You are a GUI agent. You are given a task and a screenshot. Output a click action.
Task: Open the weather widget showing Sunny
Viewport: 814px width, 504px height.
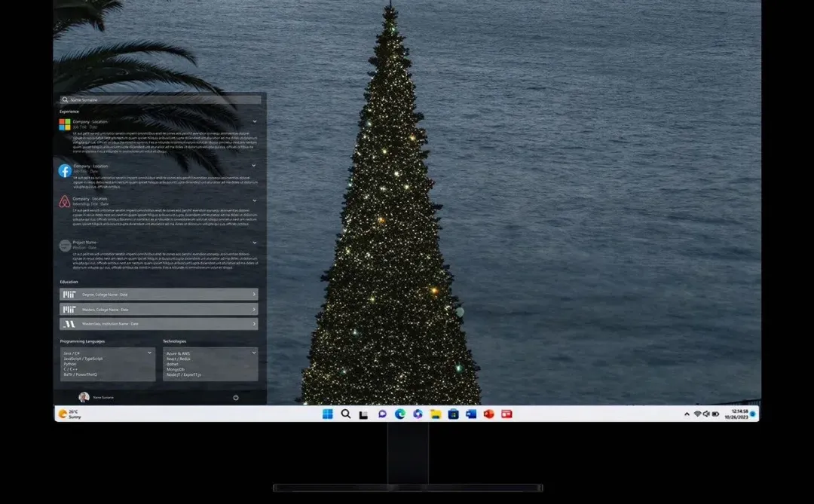click(x=69, y=414)
